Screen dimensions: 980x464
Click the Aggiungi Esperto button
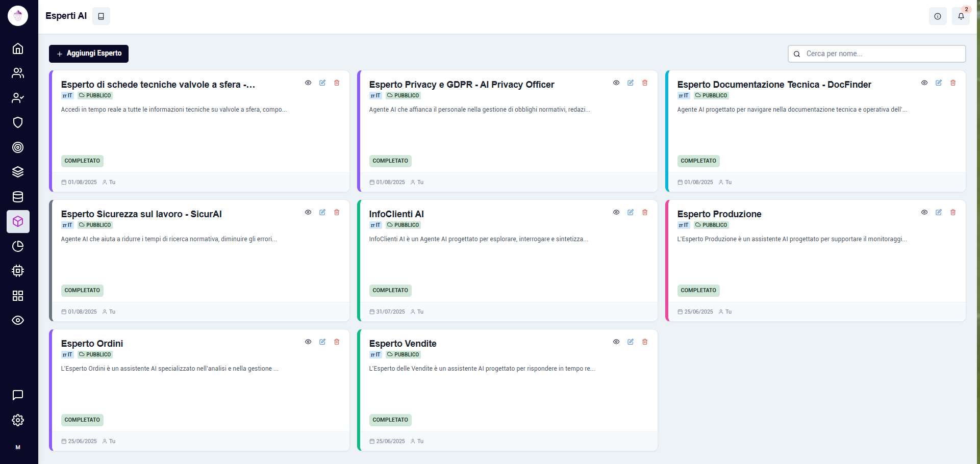tap(88, 54)
